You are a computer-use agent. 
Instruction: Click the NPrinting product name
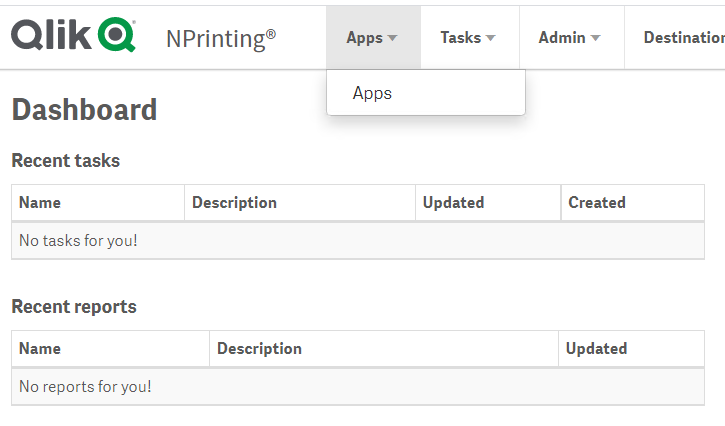pyautogui.click(x=221, y=39)
